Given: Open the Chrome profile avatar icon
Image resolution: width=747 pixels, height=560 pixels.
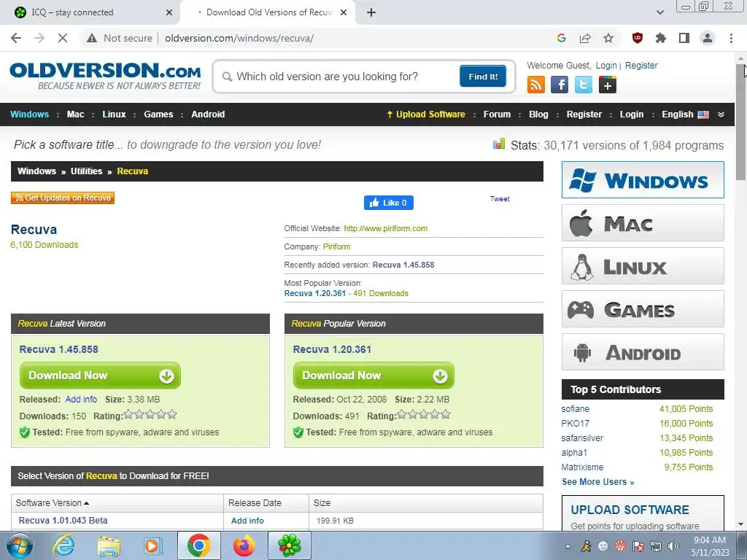Looking at the screenshot, I should click(708, 38).
